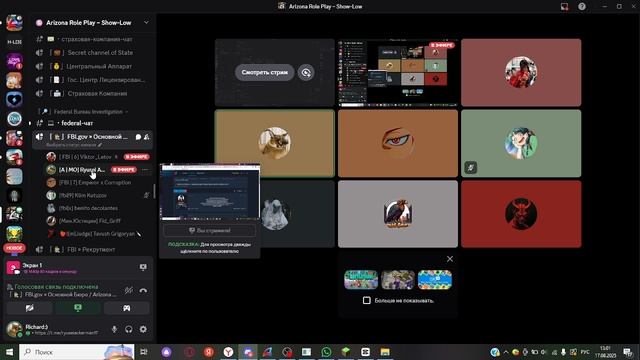
Task: Click the Windows Поиск search field
Action: click(77, 352)
